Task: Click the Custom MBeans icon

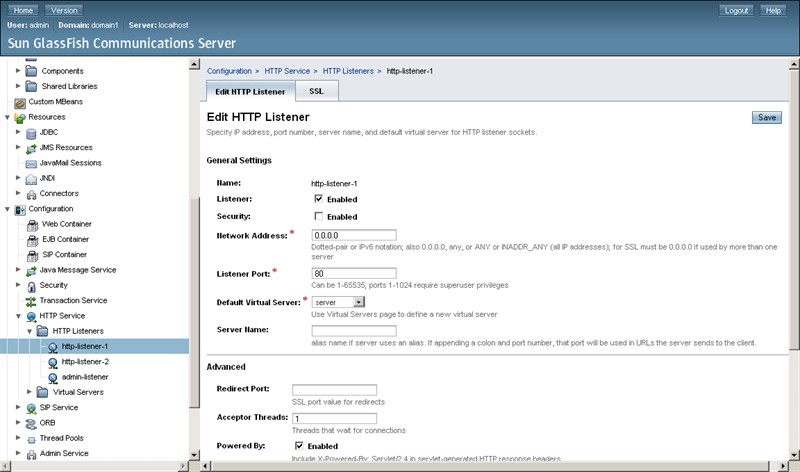Action: click(20, 102)
